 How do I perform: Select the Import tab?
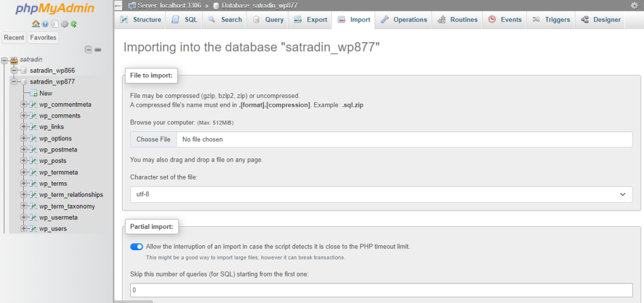pos(353,19)
